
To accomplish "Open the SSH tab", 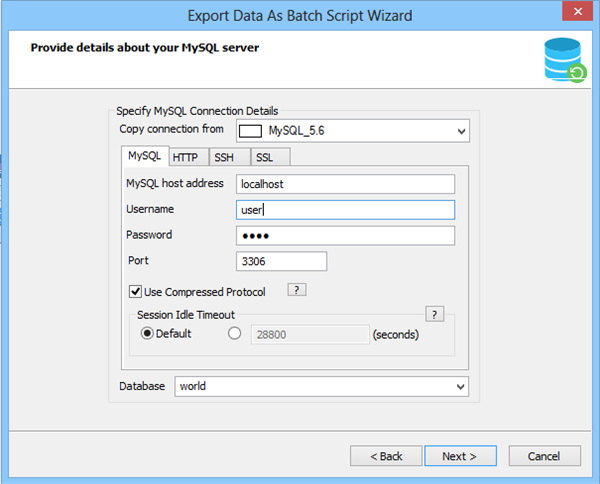I will click(225, 157).
